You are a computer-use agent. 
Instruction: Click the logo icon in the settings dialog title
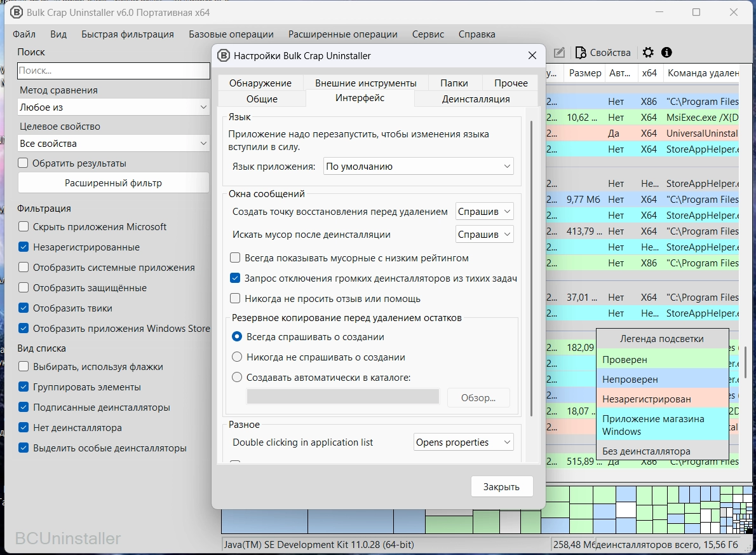click(224, 56)
